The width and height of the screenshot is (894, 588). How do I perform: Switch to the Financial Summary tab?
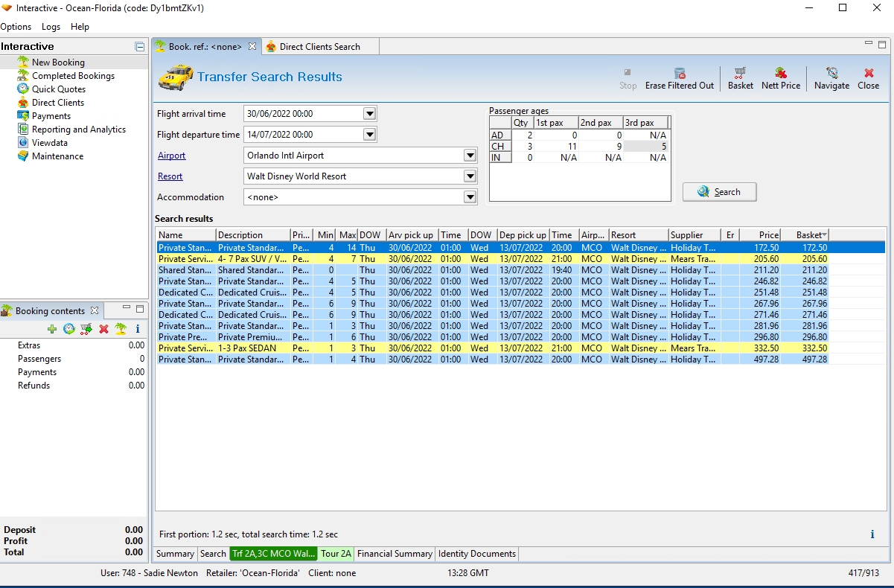point(395,554)
